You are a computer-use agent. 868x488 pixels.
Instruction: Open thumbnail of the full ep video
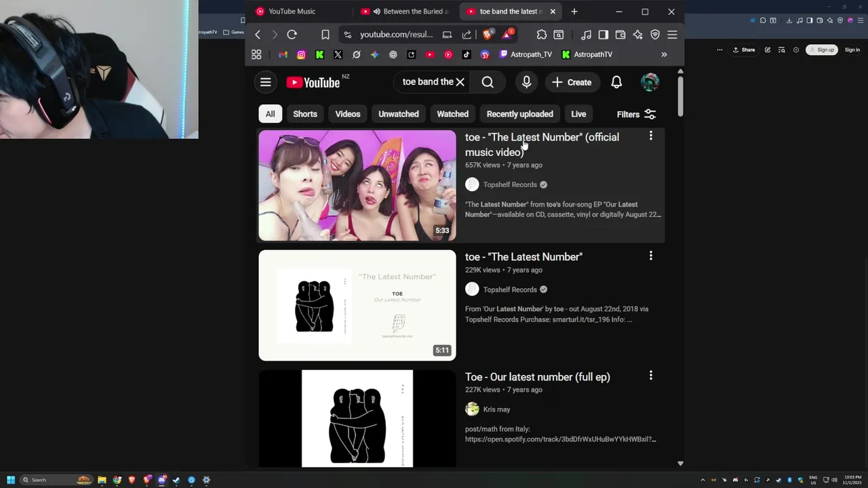pyautogui.click(x=357, y=418)
